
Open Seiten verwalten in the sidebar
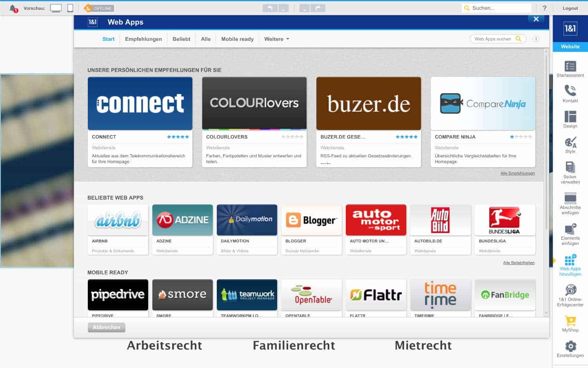coord(570,173)
